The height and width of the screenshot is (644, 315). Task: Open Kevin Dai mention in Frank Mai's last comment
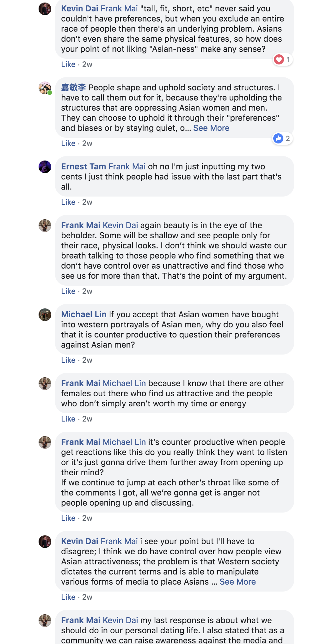tap(120, 620)
